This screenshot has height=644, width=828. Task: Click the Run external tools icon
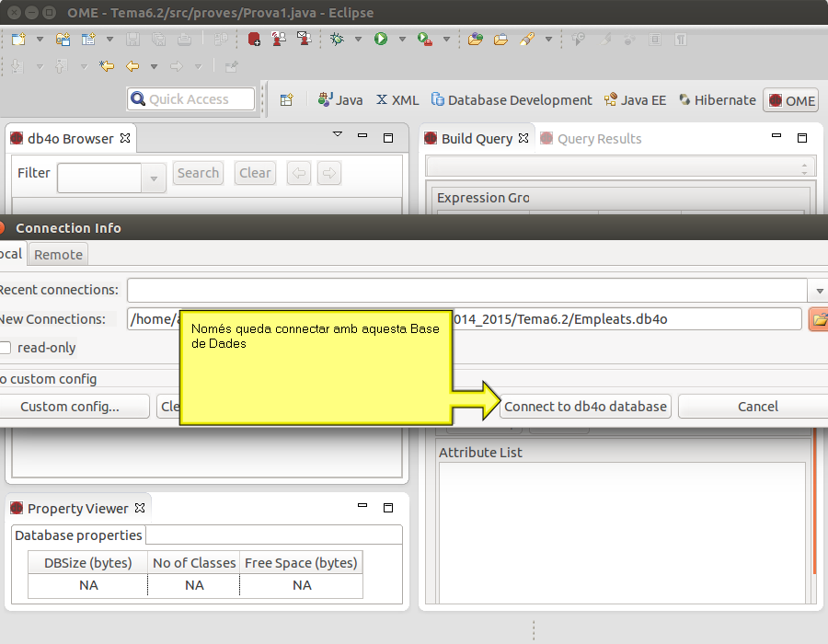coord(424,39)
